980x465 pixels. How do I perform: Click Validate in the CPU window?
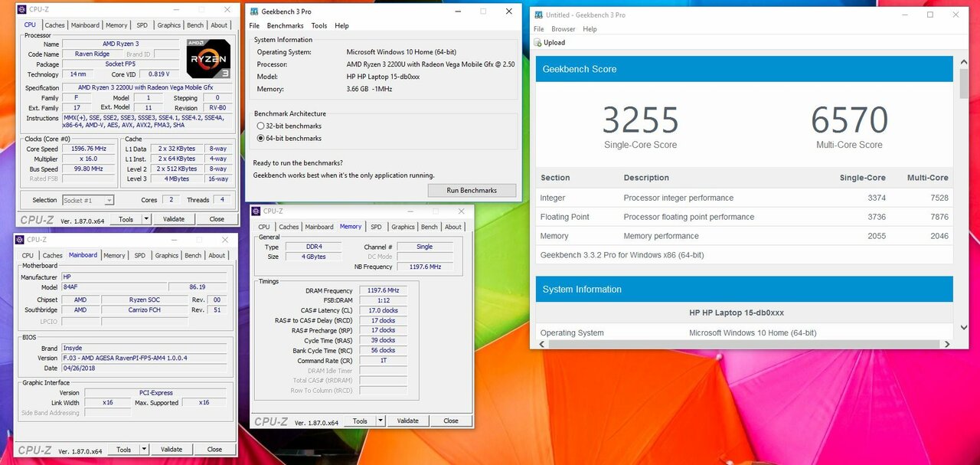[x=174, y=219]
